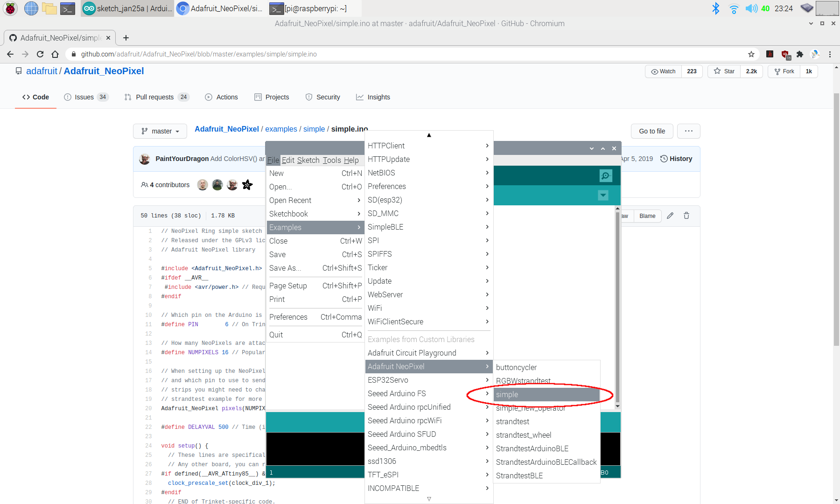Open a new Chromium tab

[126, 38]
